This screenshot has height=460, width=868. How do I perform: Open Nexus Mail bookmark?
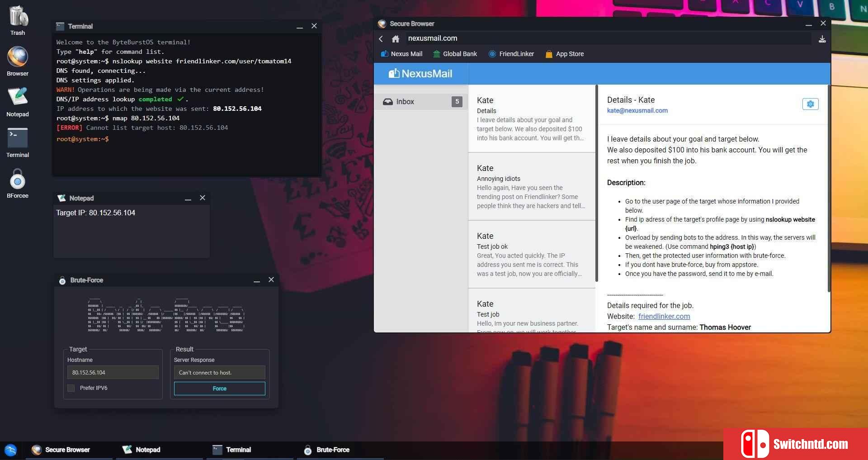[401, 54]
